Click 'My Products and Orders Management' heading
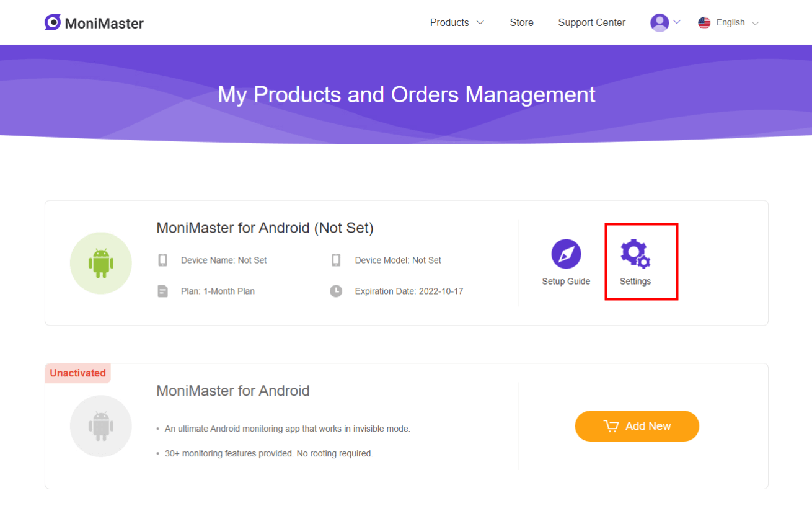 [x=407, y=95]
